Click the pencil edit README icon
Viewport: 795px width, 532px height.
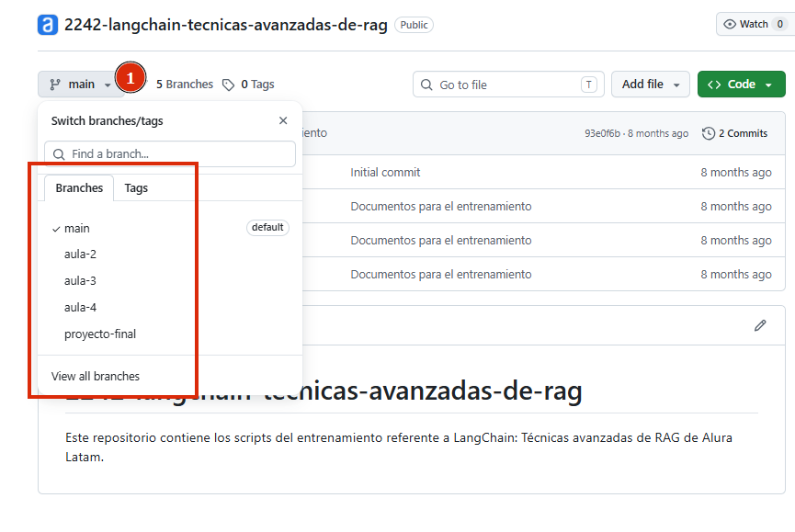click(760, 325)
